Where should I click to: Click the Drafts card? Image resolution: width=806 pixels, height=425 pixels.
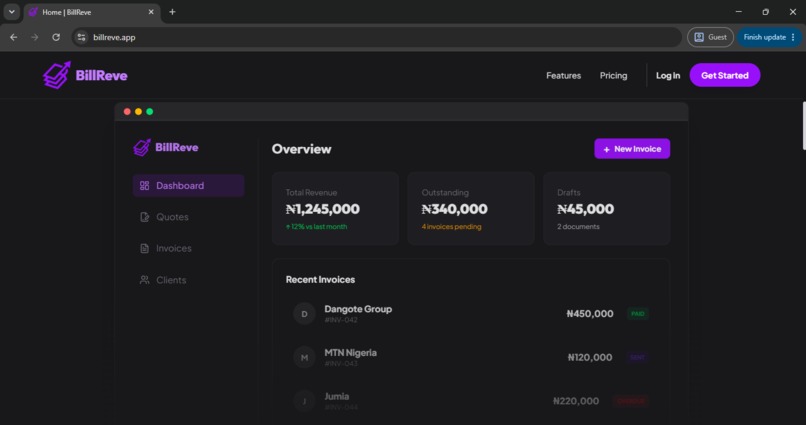[x=607, y=208]
